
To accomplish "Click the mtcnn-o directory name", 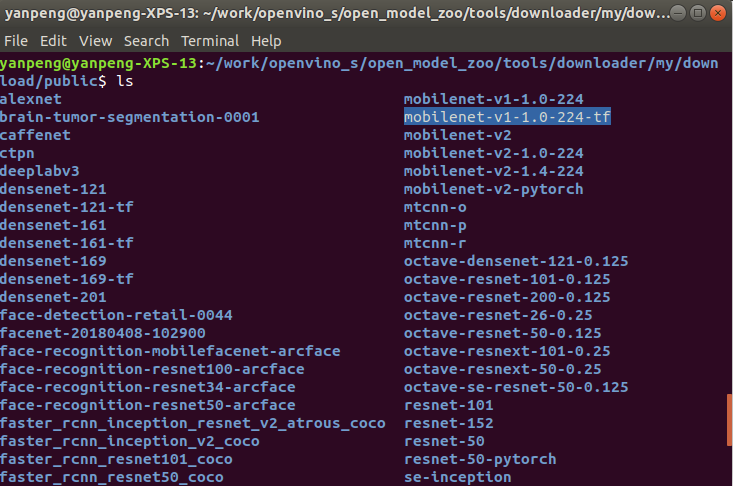I will (x=435, y=207).
